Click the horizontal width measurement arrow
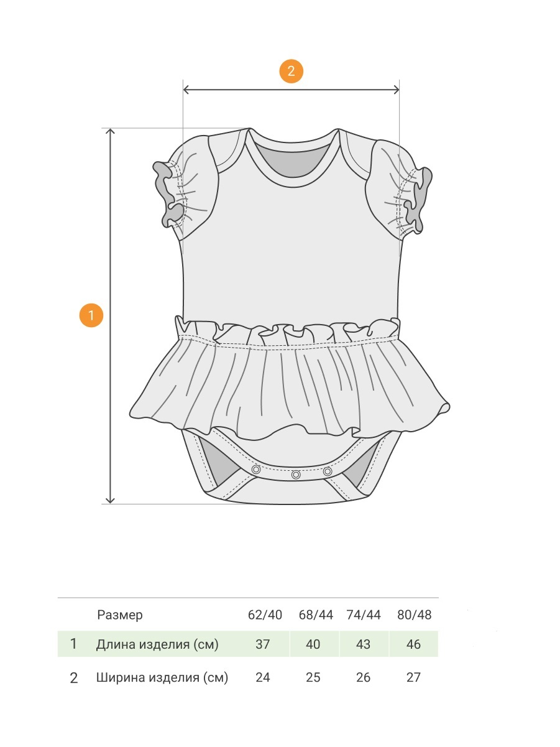Viewport: 560px width, 747px height. click(291, 90)
